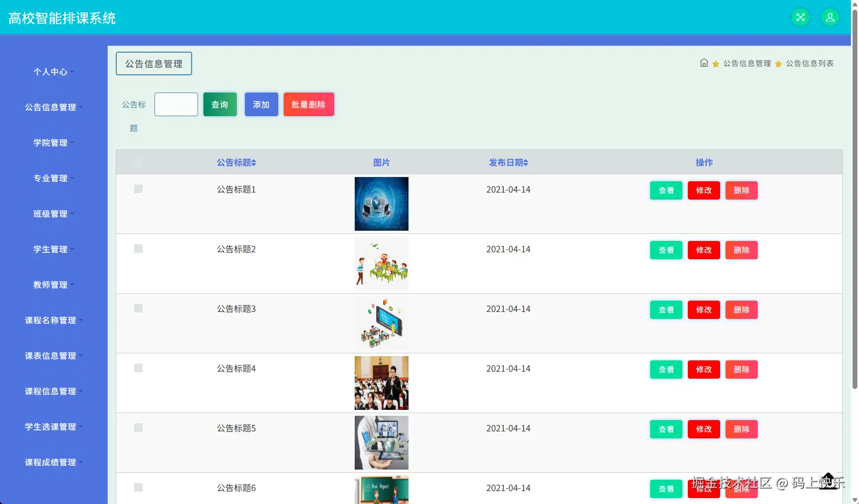Sort by 公告标题 column sort arrows

[x=254, y=162]
